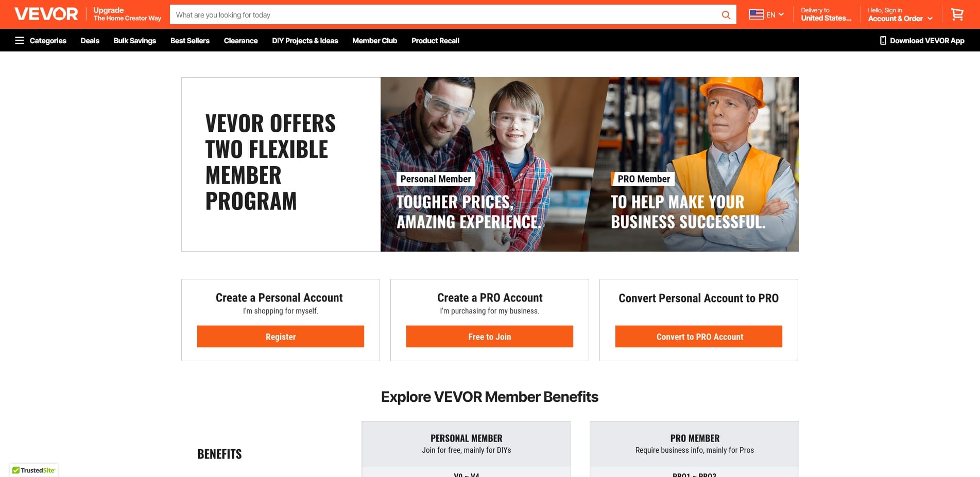Expand the EN language dropdown chevron
The image size is (980, 477).
(781, 14)
